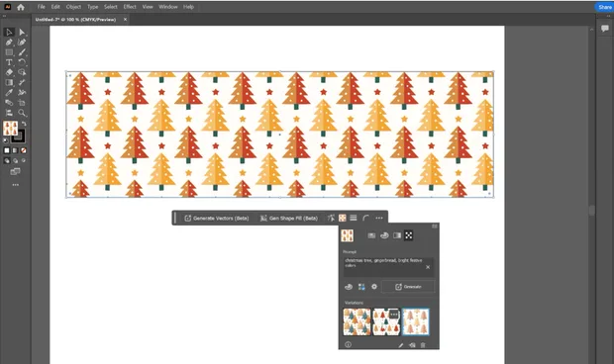Select the Direct Selection tool
Screen dimensions: 614x364
point(22,32)
